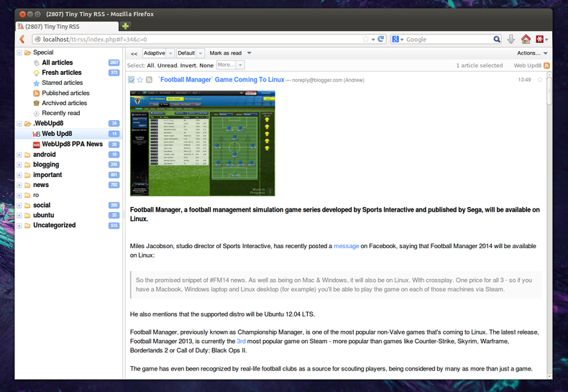
Task: Click the Recently read clock icon
Action: tap(36, 114)
